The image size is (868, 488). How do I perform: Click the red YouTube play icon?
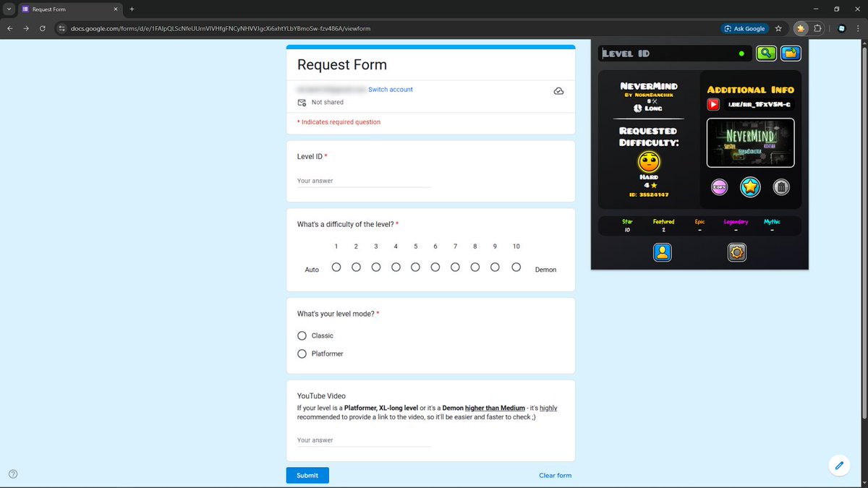(x=713, y=105)
